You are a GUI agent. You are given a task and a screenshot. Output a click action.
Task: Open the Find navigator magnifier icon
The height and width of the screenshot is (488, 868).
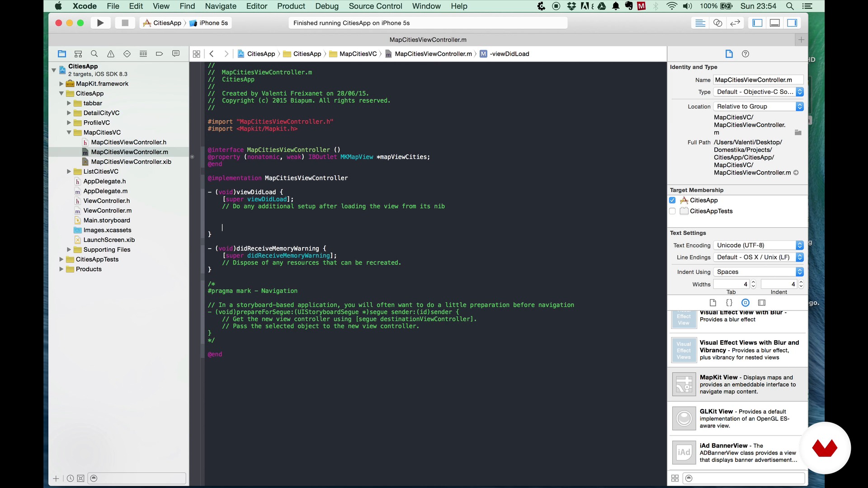94,54
